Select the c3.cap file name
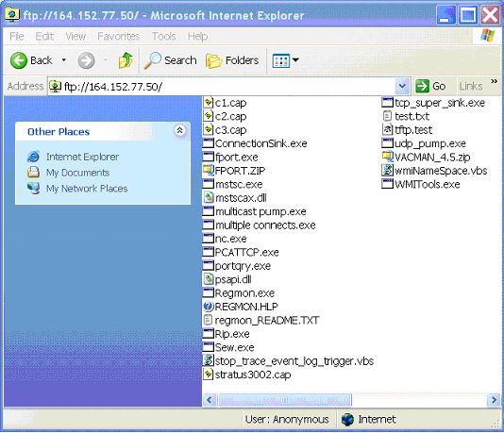504x433 pixels. (231, 130)
